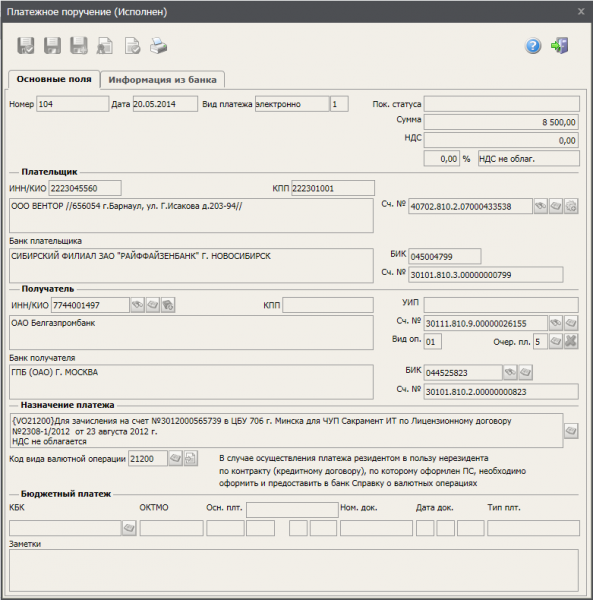Click the save-and-create-new floppy icon with plus

pos(79,46)
